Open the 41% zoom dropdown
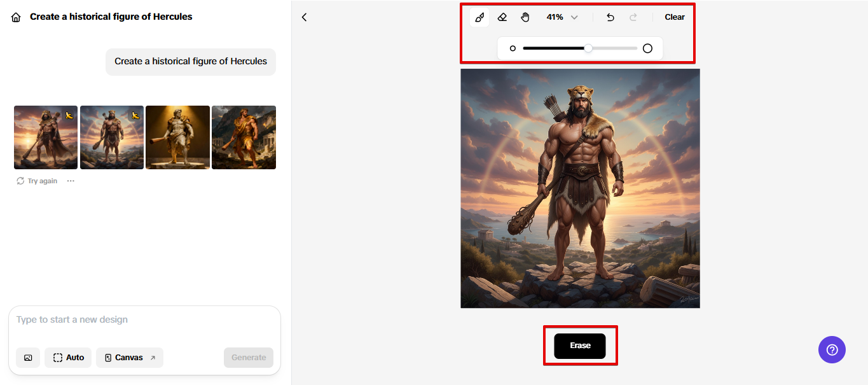Viewport: 868px width, 385px height. (562, 17)
